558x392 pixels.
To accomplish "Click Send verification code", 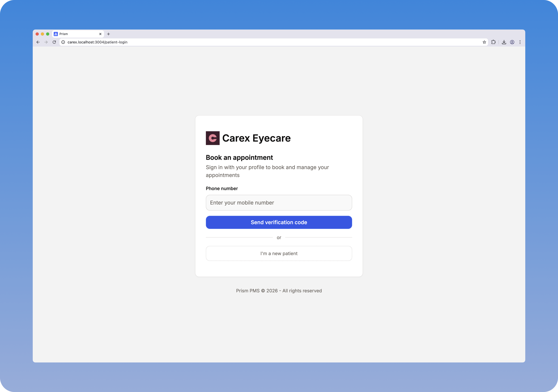I will [279, 222].
